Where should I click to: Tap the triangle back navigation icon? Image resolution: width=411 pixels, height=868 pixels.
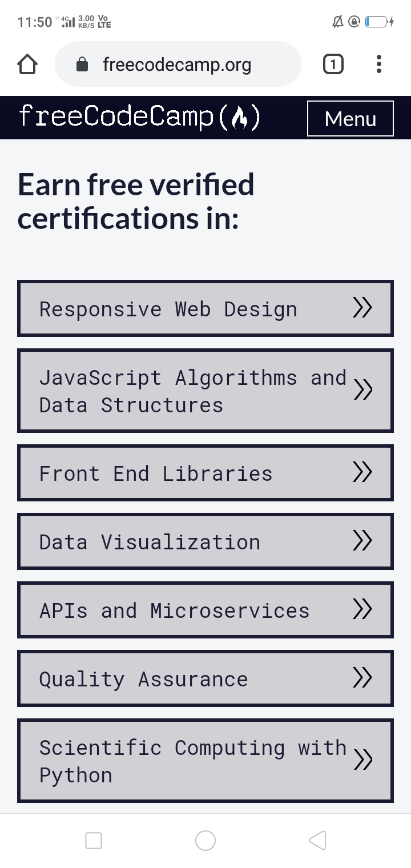click(x=317, y=841)
